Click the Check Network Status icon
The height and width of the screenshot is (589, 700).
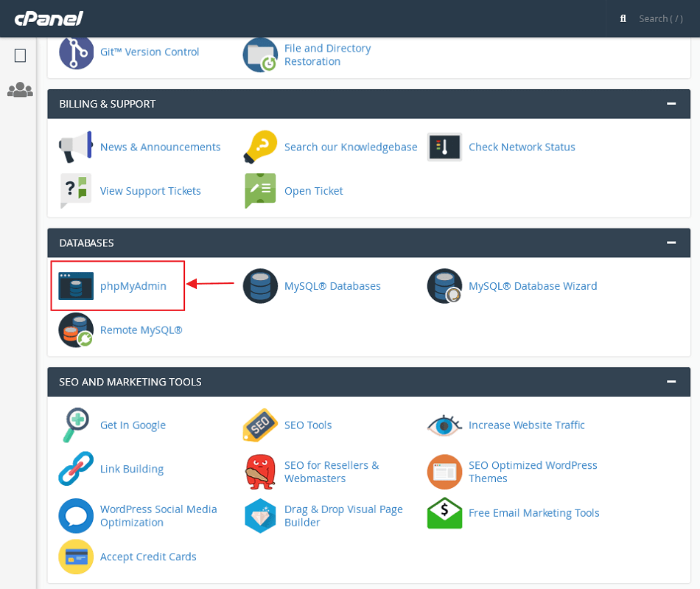coord(444,147)
